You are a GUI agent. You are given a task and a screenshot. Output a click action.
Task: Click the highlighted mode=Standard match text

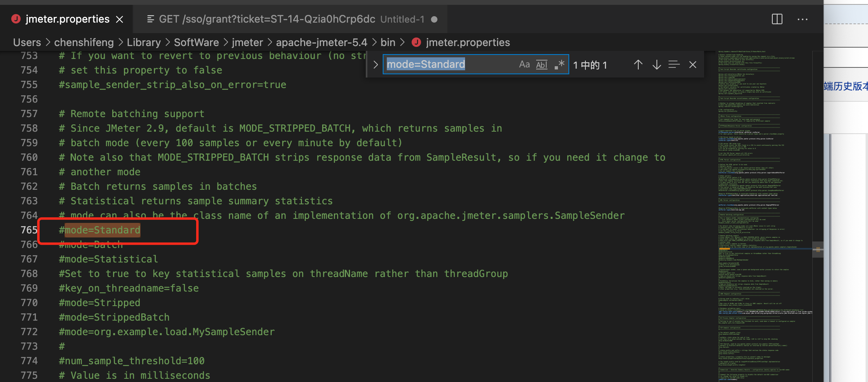(103, 230)
